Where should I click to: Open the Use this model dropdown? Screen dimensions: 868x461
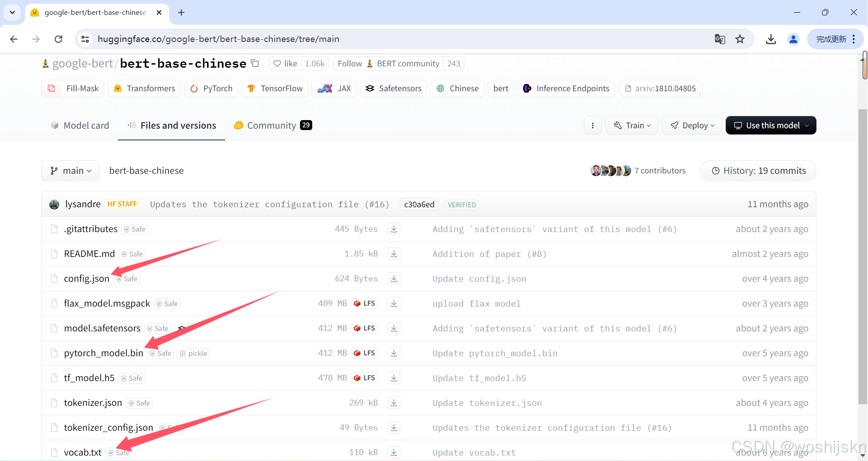click(x=771, y=126)
